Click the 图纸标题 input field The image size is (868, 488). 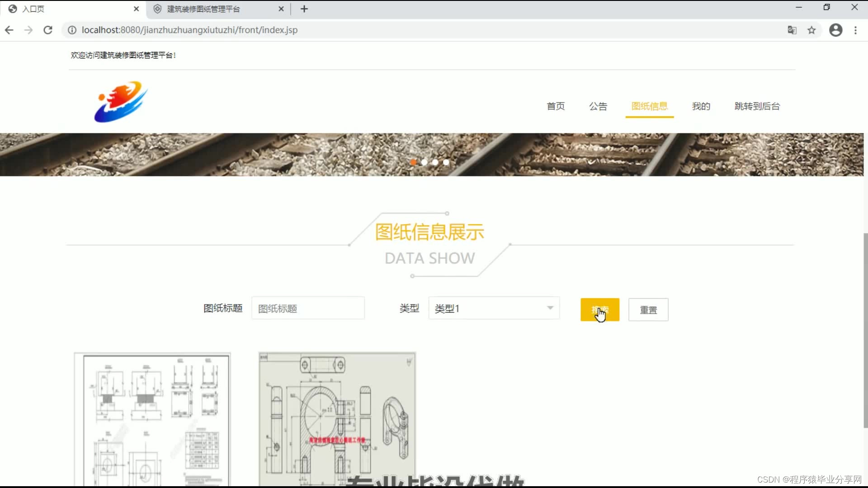tap(308, 308)
